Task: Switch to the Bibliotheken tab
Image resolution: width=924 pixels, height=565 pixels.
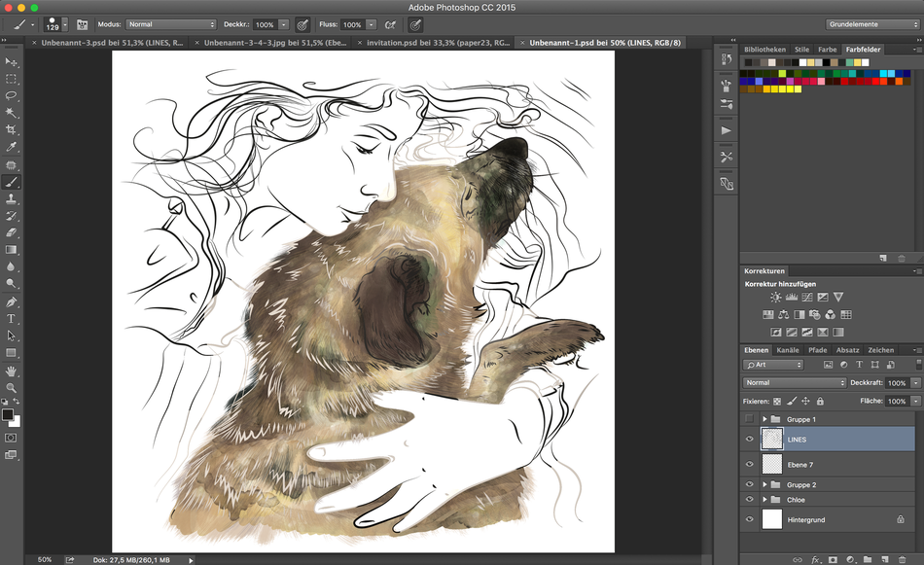Action: pyautogui.click(x=764, y=50)
